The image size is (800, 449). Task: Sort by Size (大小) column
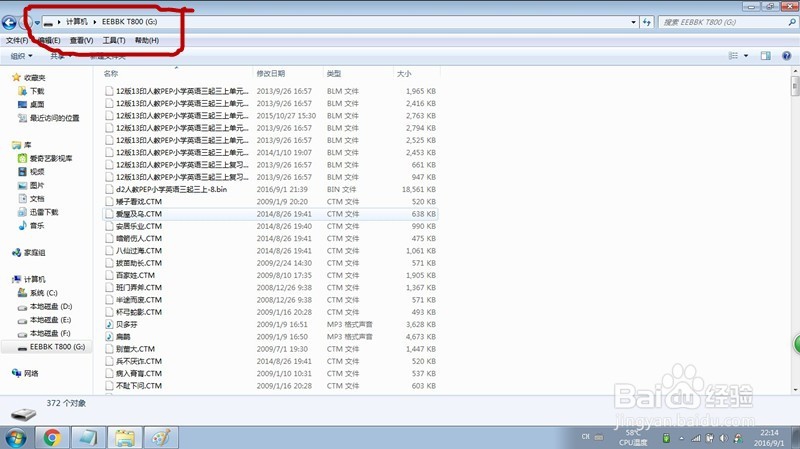tap(416, 73)
